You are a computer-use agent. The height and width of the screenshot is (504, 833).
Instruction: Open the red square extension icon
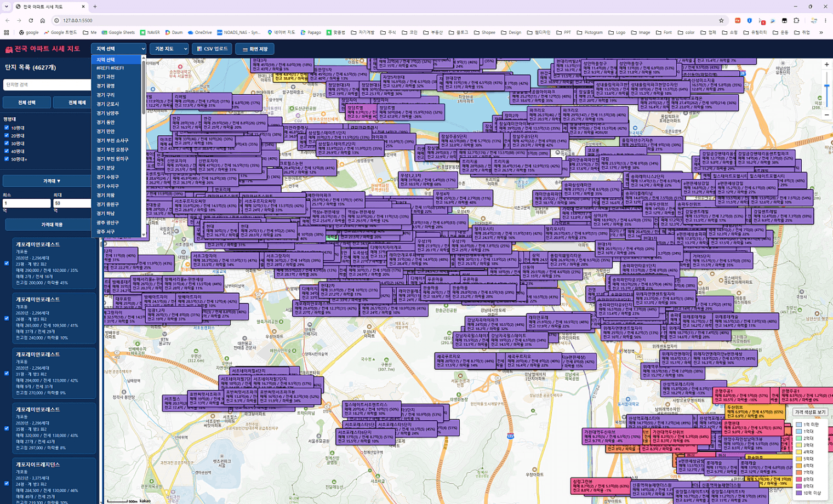(738, 20)
